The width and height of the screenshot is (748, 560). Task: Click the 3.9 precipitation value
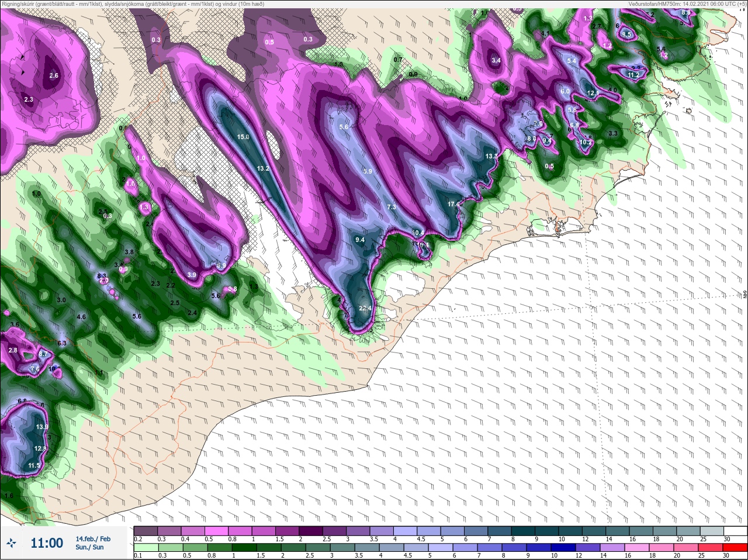[x=192, y=275]
